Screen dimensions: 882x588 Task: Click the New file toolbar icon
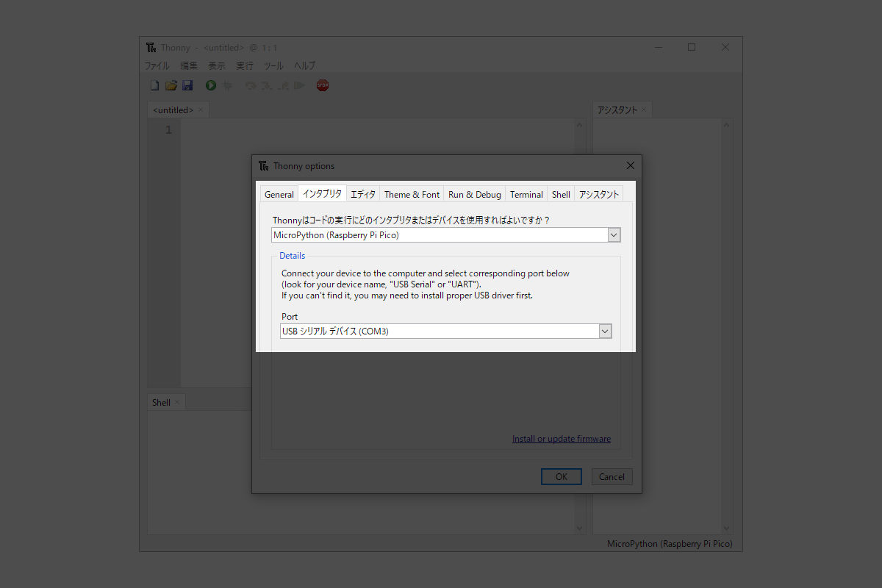(x=154, y=85)
